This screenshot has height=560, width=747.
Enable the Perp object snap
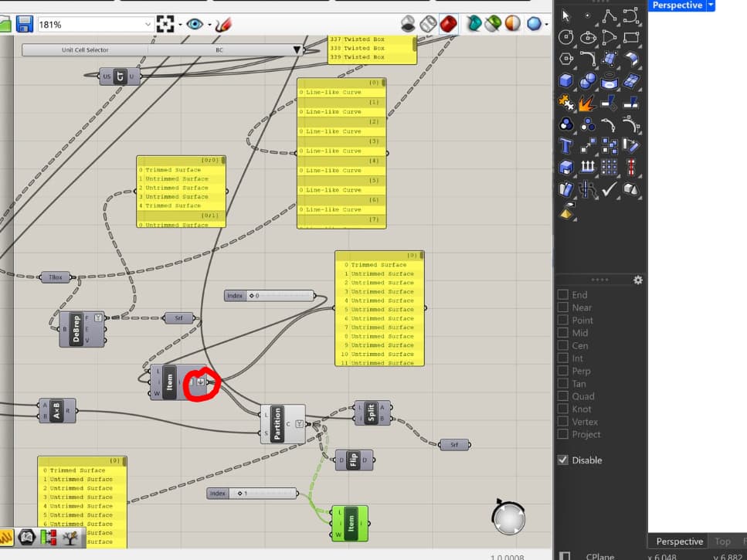point(563,371)
